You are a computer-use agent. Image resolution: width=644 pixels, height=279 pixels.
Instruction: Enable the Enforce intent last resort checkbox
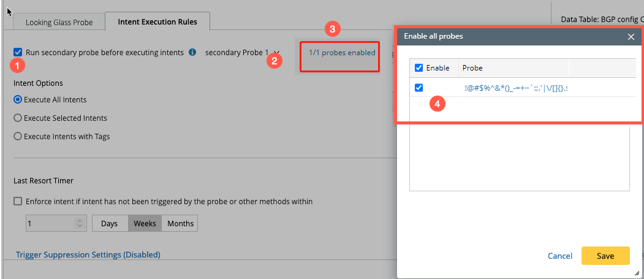pyautogui.click(x=18, y=201)
